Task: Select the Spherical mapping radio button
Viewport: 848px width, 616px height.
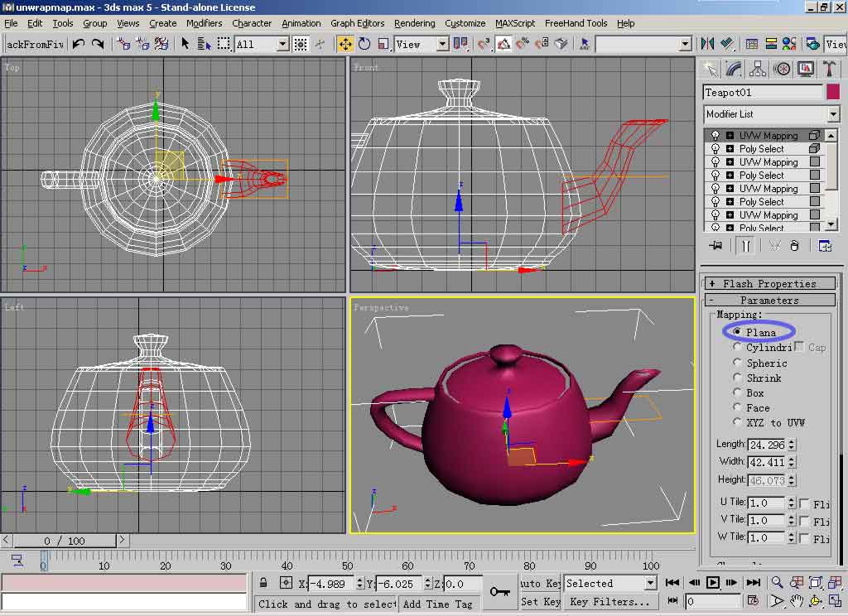Action: click(738, 363)
